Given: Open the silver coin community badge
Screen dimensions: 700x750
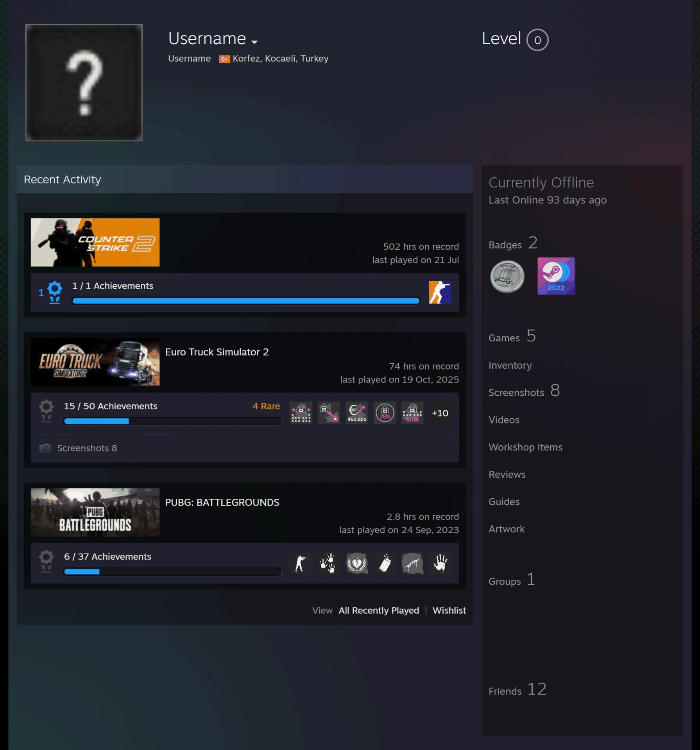Looking at the screenshot, I should 507,277.
